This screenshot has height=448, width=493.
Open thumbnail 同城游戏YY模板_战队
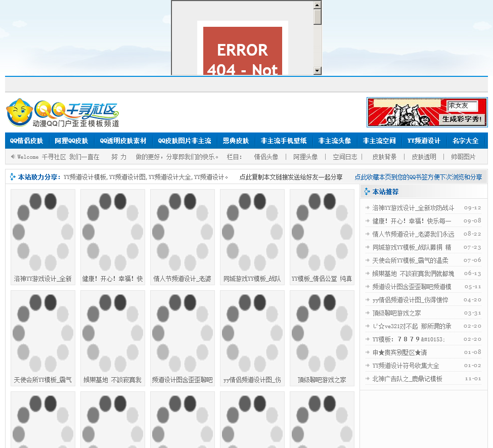point(252,237)
